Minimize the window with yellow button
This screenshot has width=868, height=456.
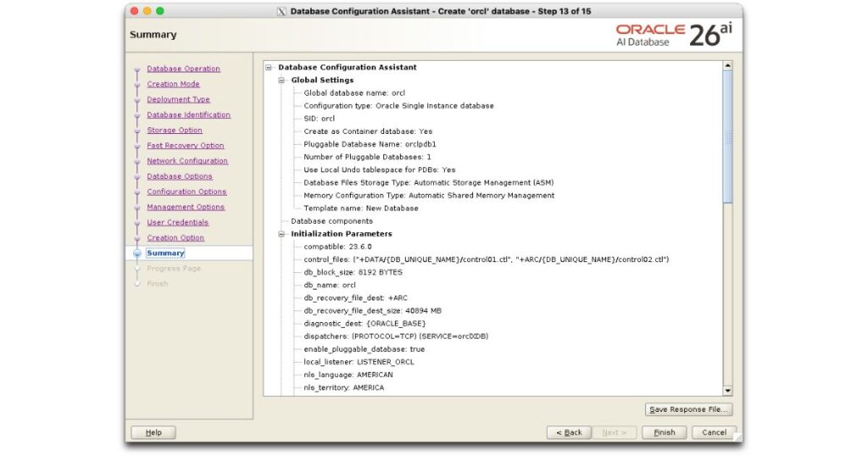coord(147,11)
